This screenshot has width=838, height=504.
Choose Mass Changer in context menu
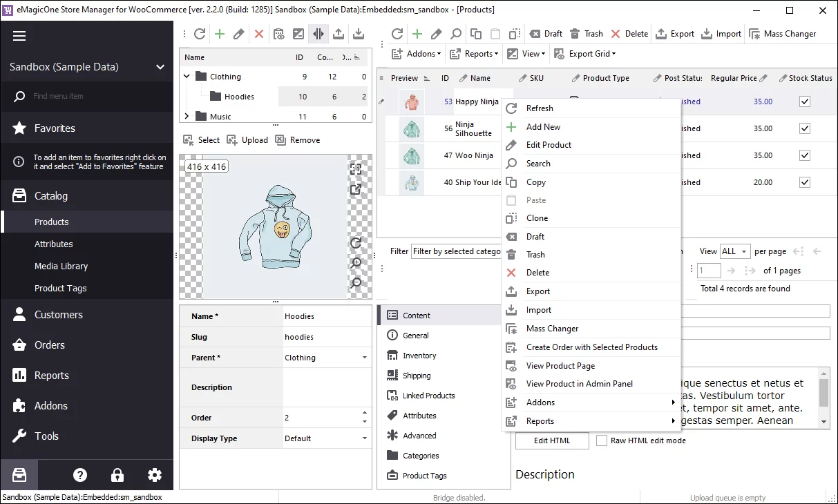click(x=552, y=329)
